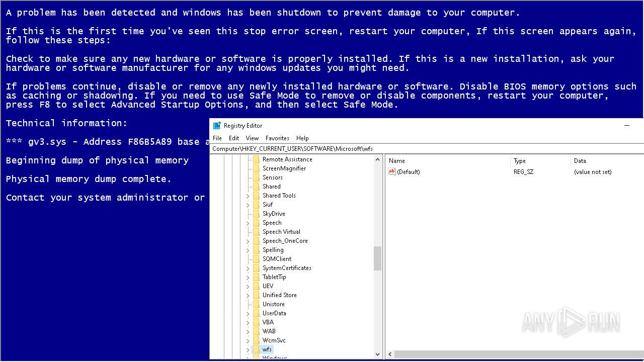Expand the UEV key

[x=248, y=286]
